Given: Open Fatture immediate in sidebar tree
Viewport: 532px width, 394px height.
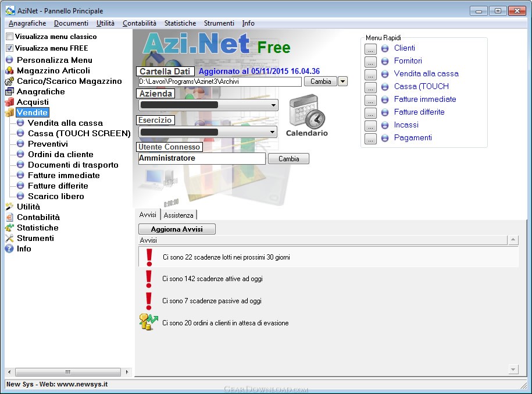Looking at the screenshot, I should coord(64,176).
